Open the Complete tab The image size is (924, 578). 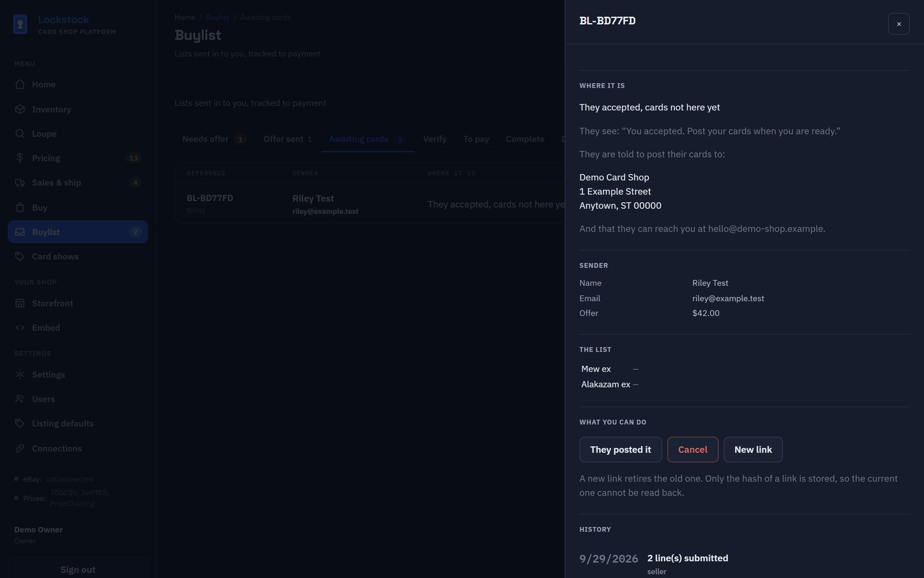click(x=525, y=139)
